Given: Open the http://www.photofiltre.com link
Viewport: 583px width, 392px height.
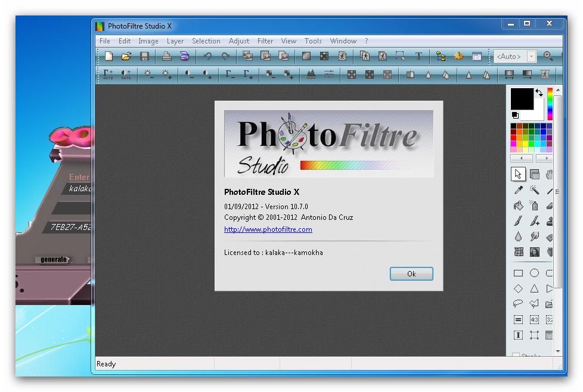Looking at the screenshot, I should point(268,229).
